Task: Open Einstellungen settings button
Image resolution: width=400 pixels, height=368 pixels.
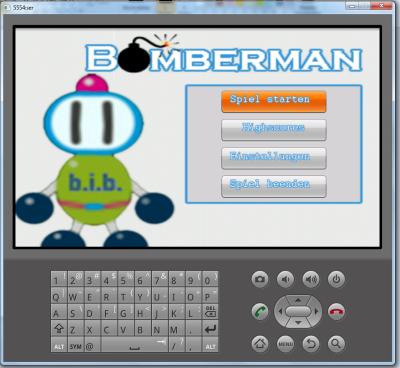Action: [x=273, y=158]
